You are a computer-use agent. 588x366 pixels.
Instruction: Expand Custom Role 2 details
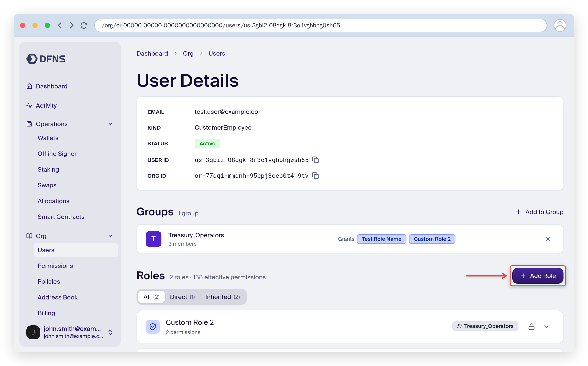click(546, 327)
